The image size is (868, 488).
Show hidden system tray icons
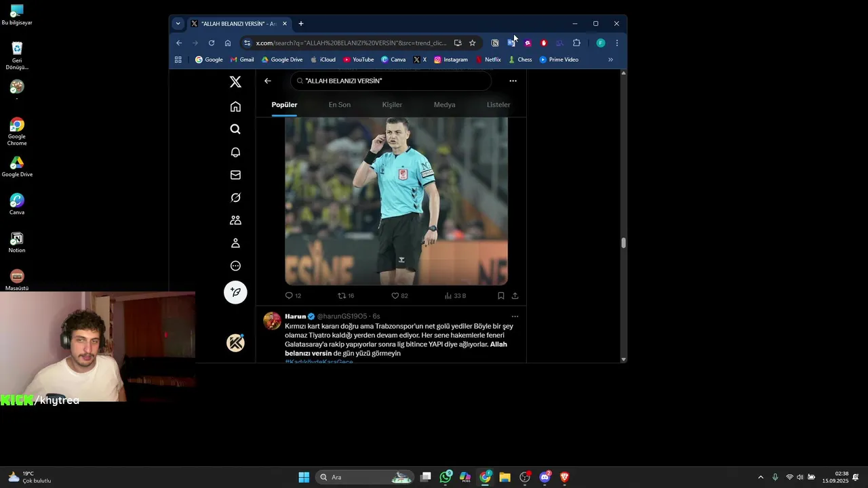(760, 477)
